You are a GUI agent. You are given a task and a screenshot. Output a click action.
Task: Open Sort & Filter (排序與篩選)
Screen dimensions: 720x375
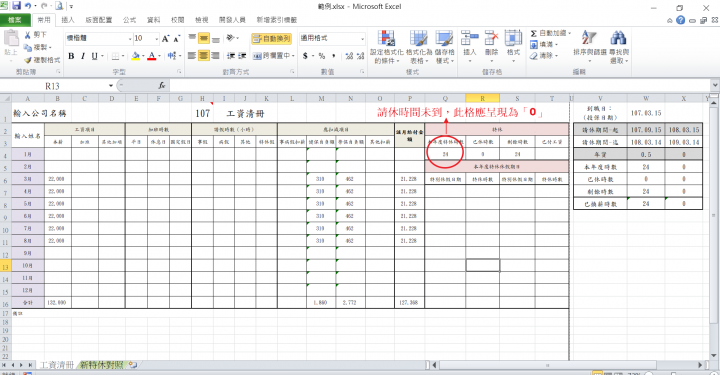pyautogui.click(x=590, y=47)
